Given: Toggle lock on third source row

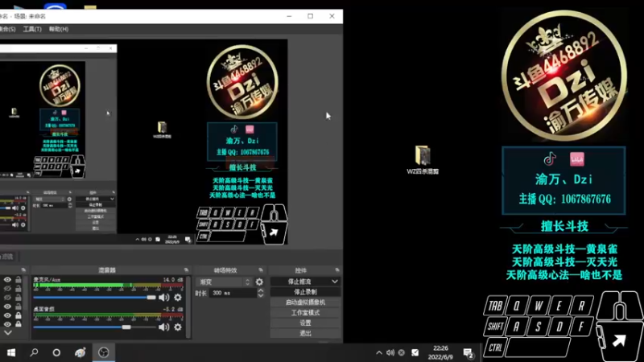Looking at the screenshot, I should coord(19,298).
